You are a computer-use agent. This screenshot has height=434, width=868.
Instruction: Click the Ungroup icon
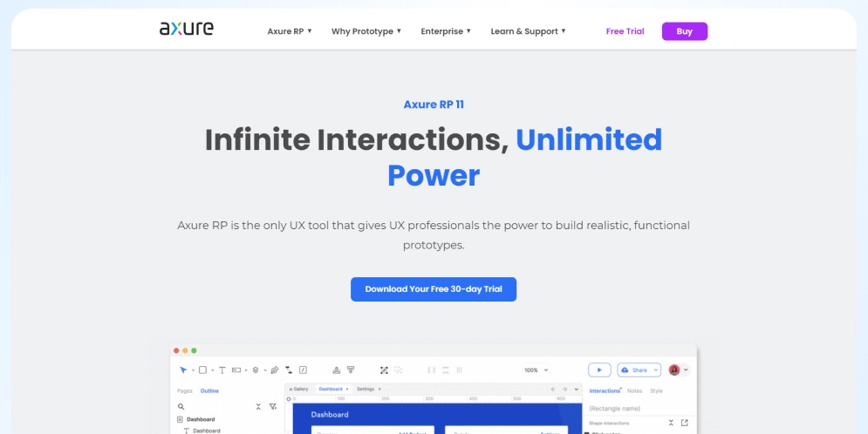[398, 370]
